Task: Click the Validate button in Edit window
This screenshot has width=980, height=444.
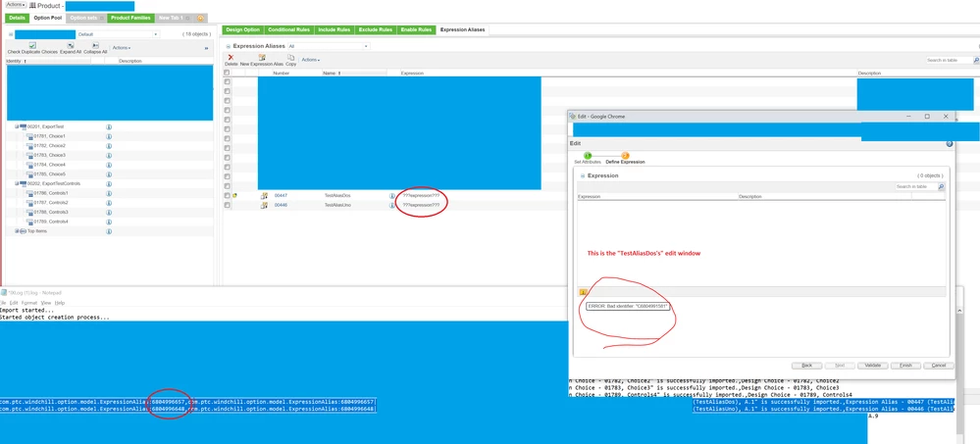Action: click(873, 366)
